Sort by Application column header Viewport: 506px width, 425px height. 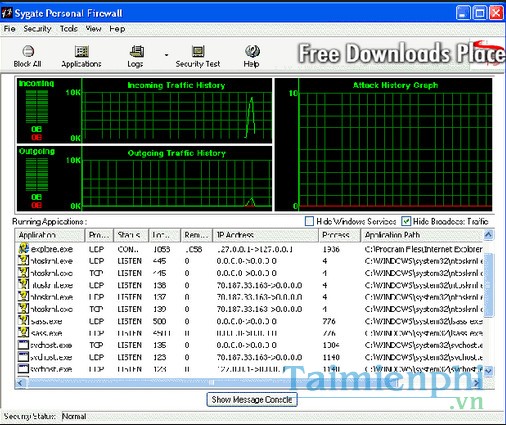[50, 235]
